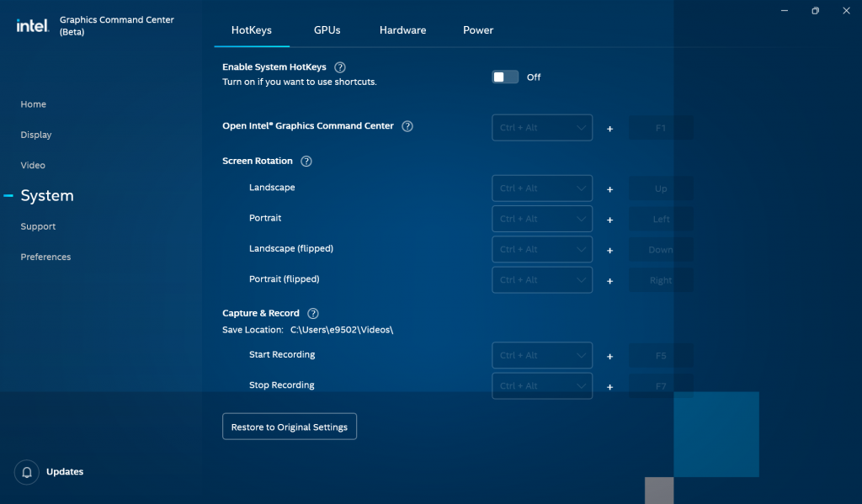Viewport: 862px width, 504px height.
Task: Open help for Open Intel Graphics Command Center
Action: [407, 126]
